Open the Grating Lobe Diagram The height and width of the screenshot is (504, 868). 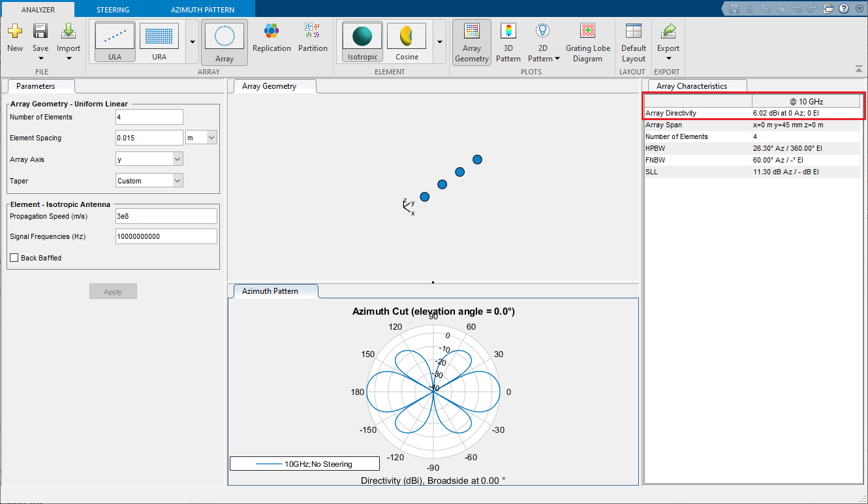pyautogui.click(x=588, y=42)
